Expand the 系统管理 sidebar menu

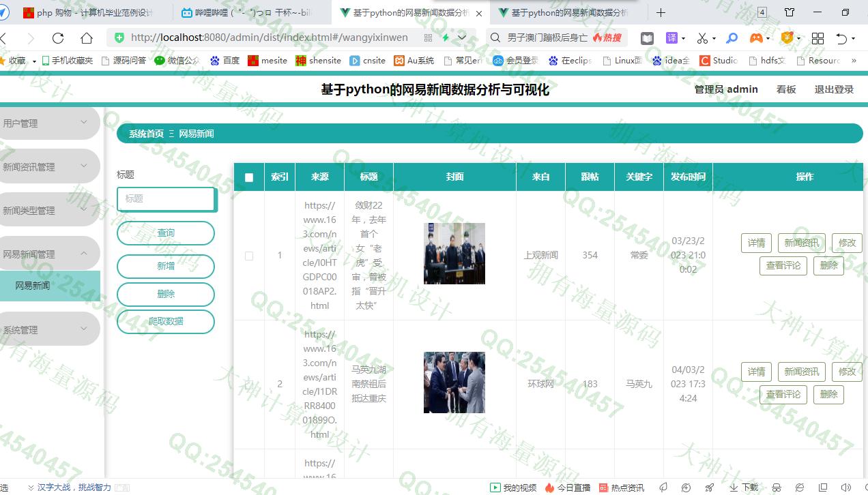[49, 329]
